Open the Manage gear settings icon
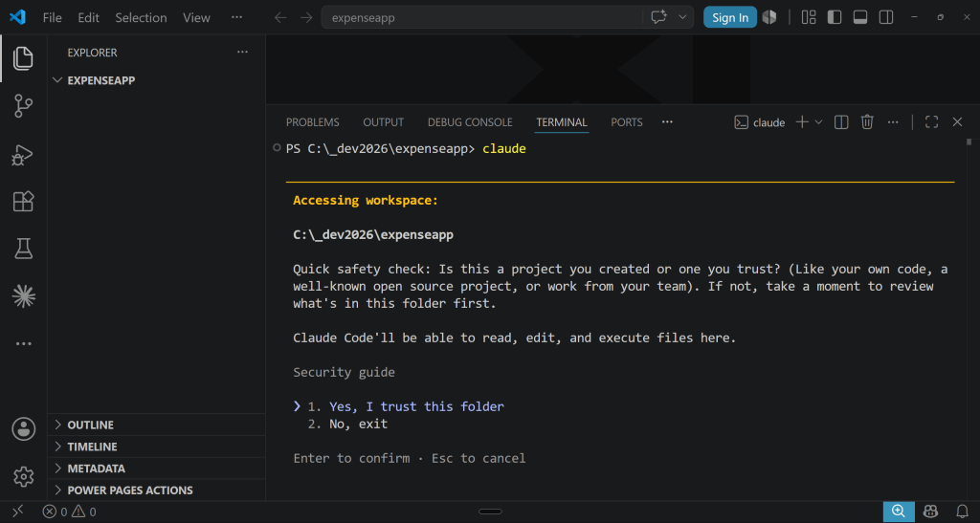 [x=23, y=477]
